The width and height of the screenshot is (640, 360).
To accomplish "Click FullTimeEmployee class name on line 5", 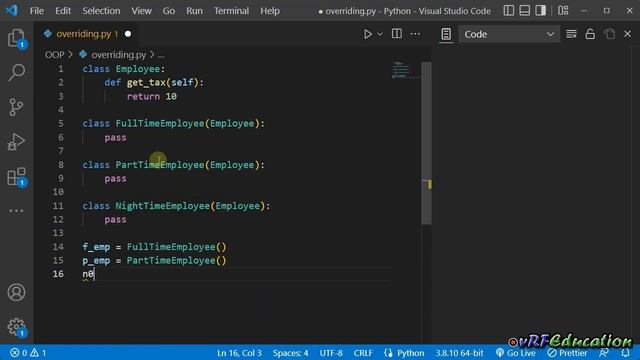I will click(x=160, y=123).
